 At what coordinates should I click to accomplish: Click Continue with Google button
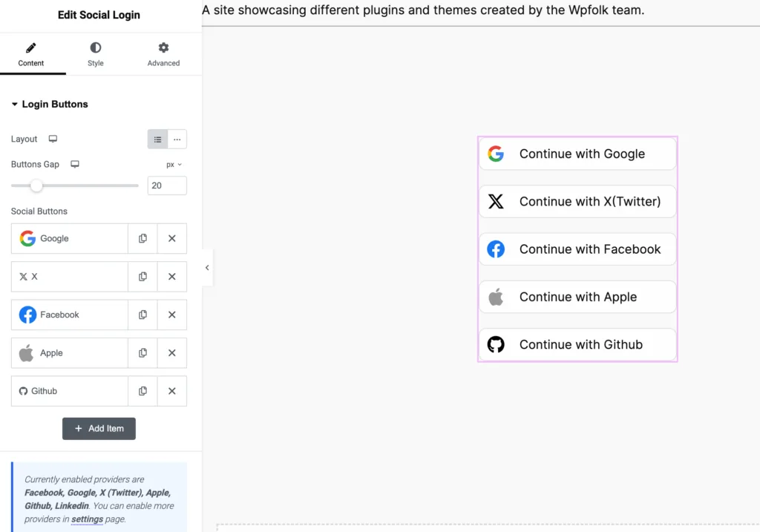(x=577, y=154)
